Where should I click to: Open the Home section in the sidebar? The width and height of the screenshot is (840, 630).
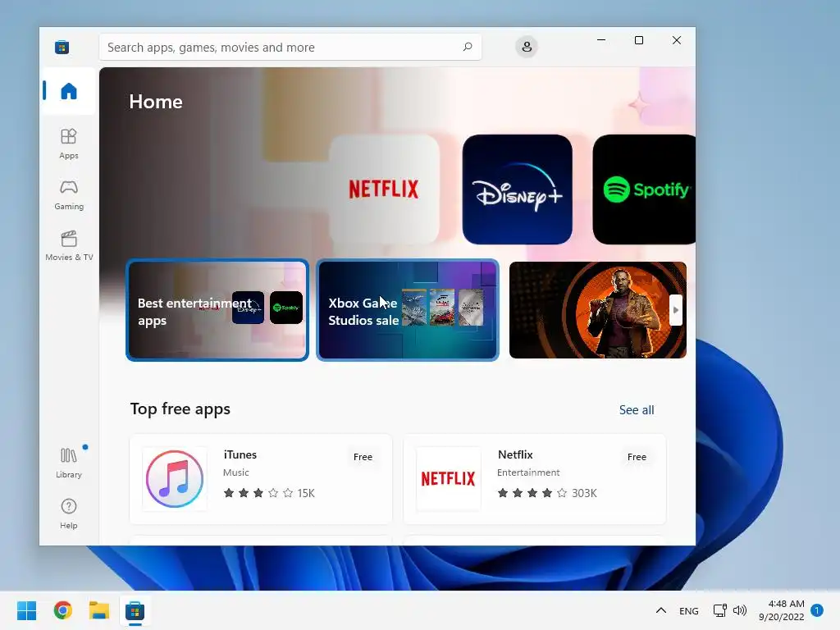[69, 91]
